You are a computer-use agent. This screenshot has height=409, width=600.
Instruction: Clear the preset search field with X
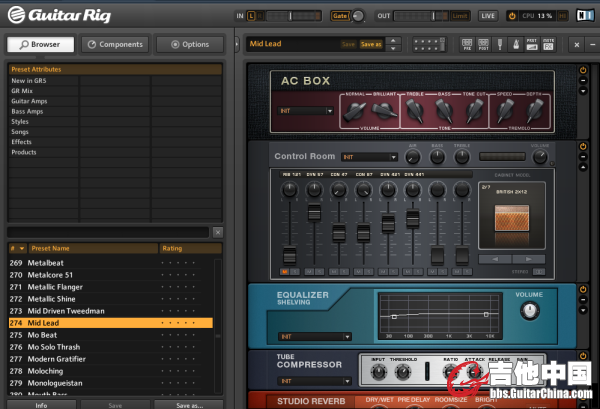(x=218, y=232)
